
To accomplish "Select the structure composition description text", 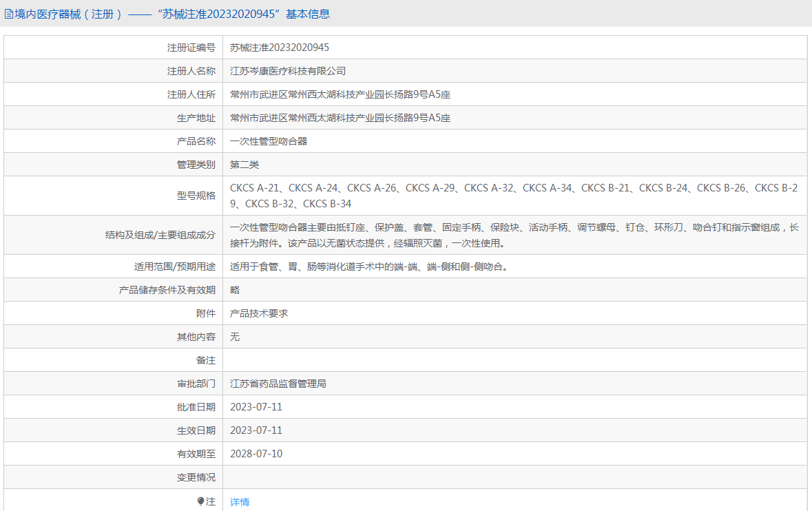I will pos(514,235).
